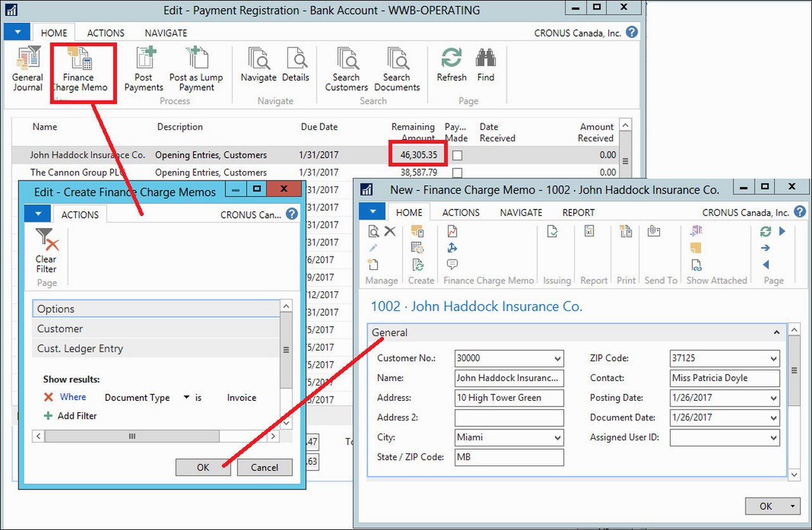812x530 pixels.
Task: Open the Document Date picker dropdown
Action: pyautogui.click(x=773, y=418)
